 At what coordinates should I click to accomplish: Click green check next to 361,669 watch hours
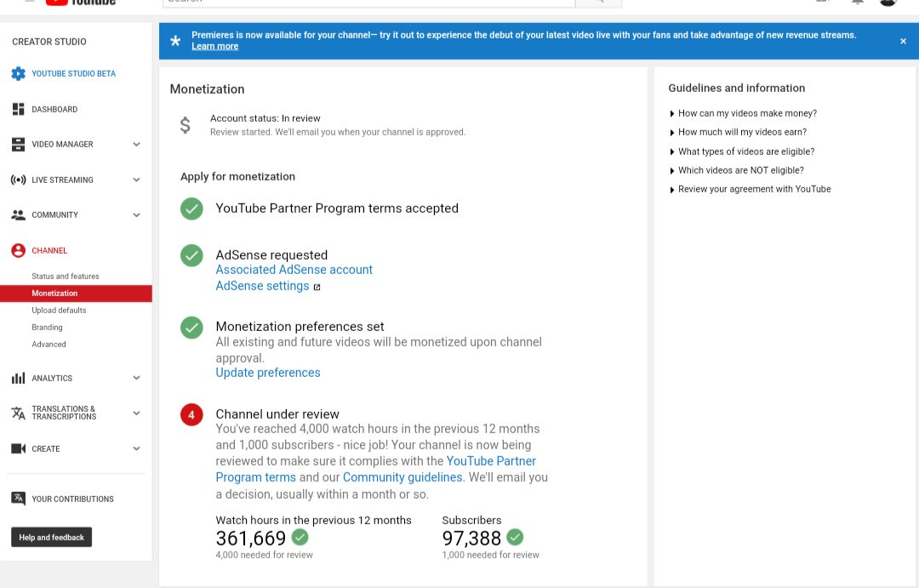coord(300,536)
